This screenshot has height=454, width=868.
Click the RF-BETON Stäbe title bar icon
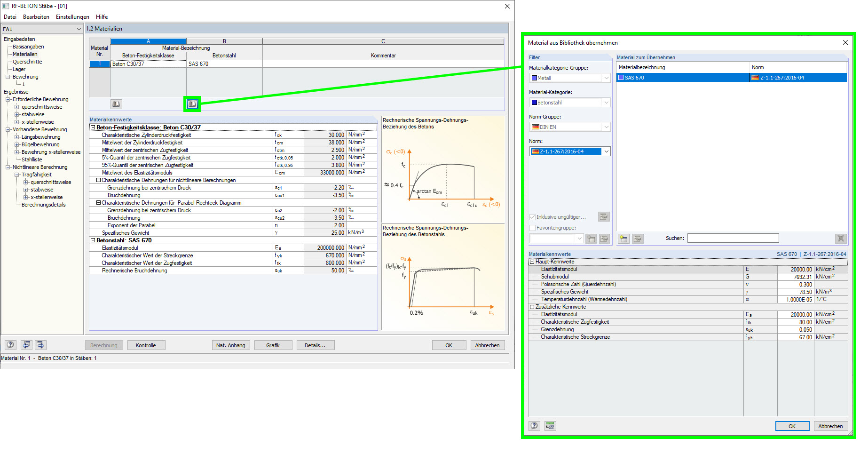click(6, 6)
